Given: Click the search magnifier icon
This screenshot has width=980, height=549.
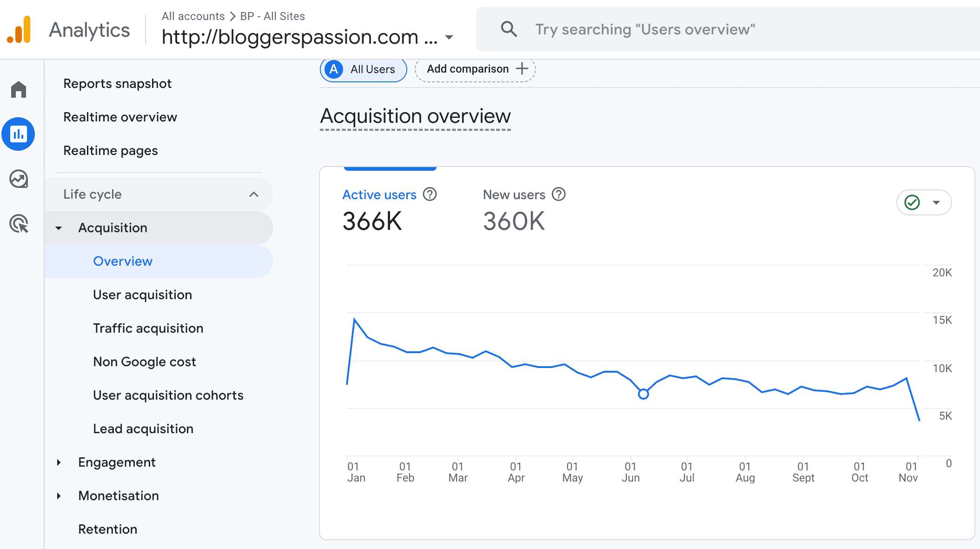Looking at the screenshot, I should (509, 29).
